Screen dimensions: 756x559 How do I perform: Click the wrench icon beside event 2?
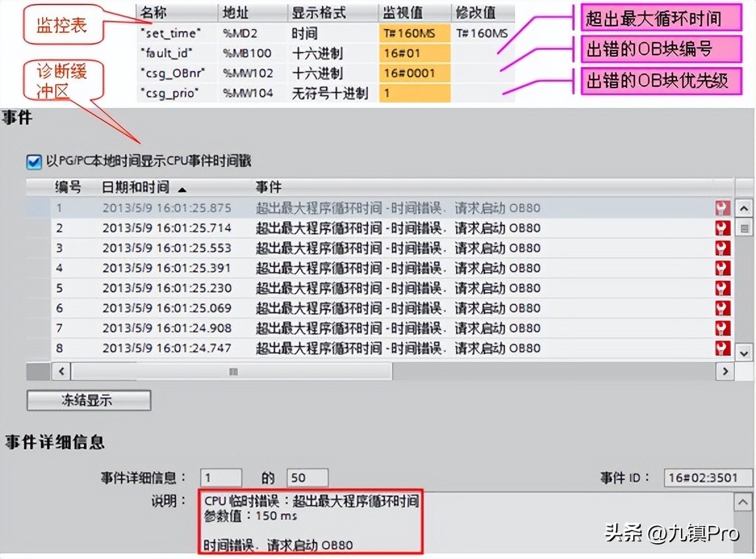click(x=723, y=228)
